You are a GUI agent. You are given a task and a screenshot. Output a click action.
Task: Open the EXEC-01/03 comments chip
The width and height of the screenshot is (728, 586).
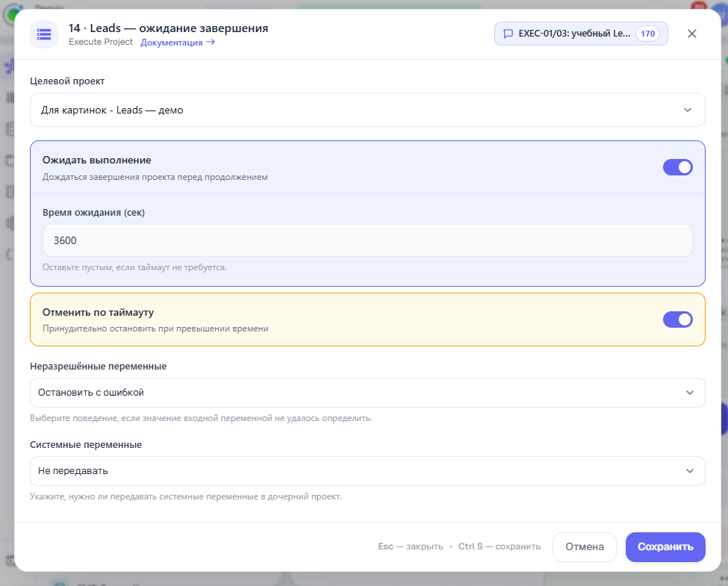click(x=581, y=34)
